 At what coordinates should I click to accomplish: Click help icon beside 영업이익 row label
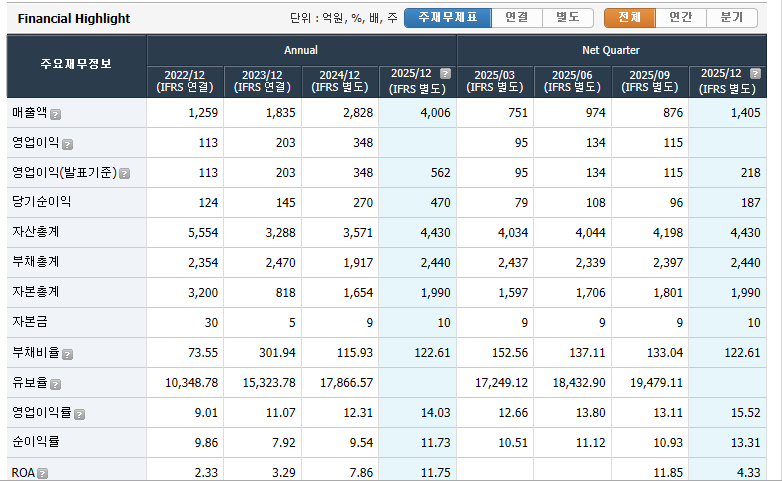coord(68,144)
